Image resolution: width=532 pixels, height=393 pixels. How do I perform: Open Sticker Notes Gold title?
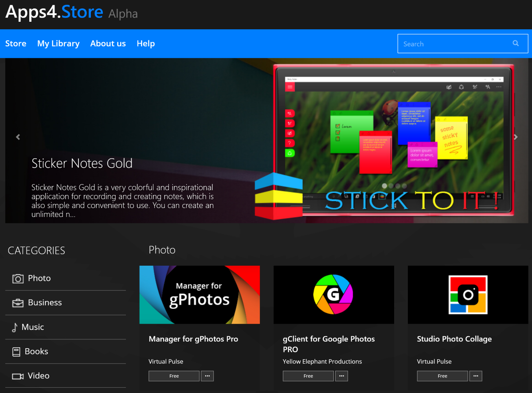click(x=82, y=163)
